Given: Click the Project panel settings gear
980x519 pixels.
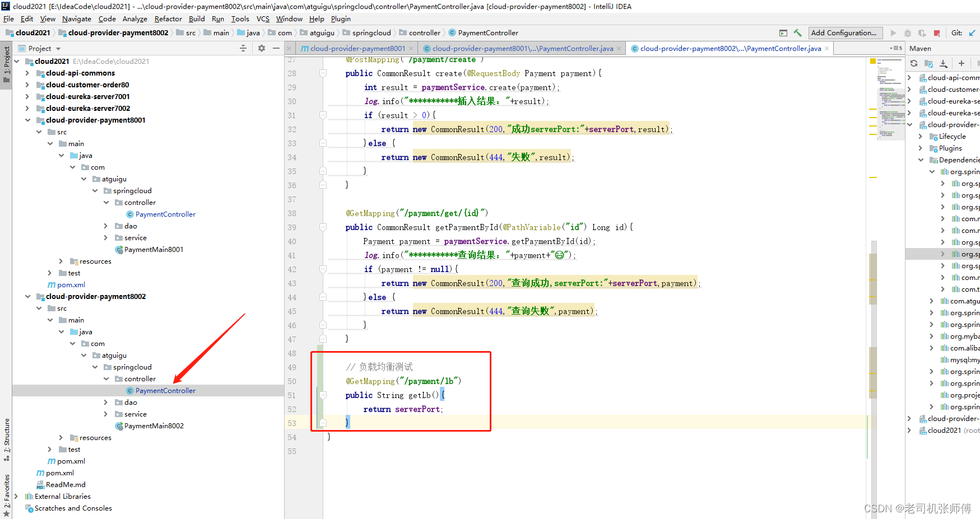Looking at the screenshot, I should (x=262, y=49).
